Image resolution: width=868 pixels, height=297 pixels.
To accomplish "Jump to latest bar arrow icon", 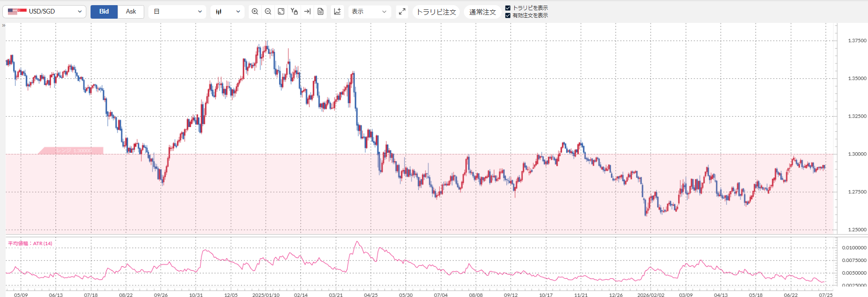I will tap(307, 12).
